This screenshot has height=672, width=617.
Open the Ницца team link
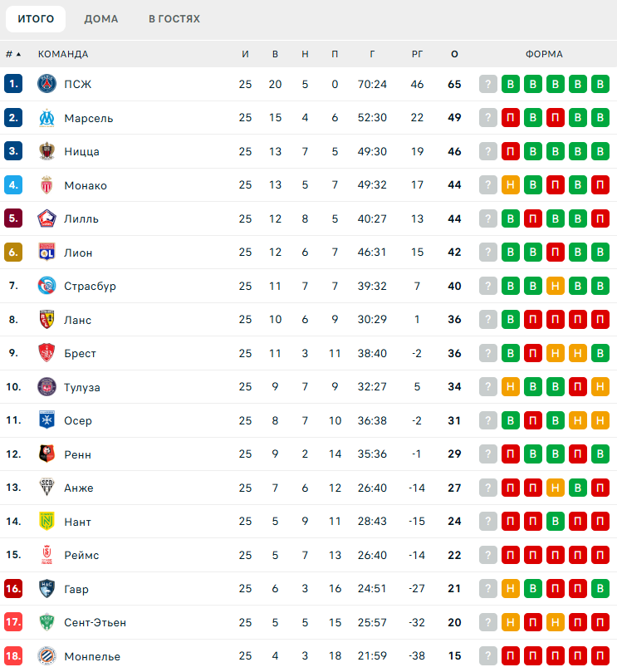click(81, 151)
